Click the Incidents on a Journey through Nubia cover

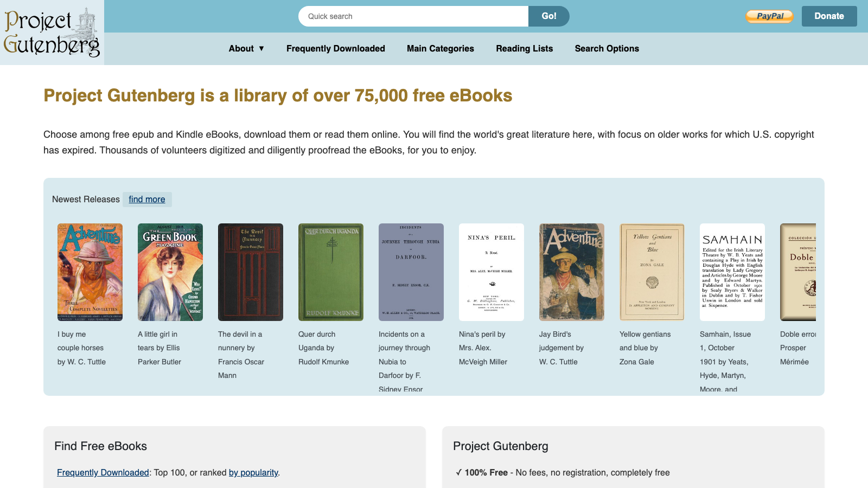coord(411,272)
